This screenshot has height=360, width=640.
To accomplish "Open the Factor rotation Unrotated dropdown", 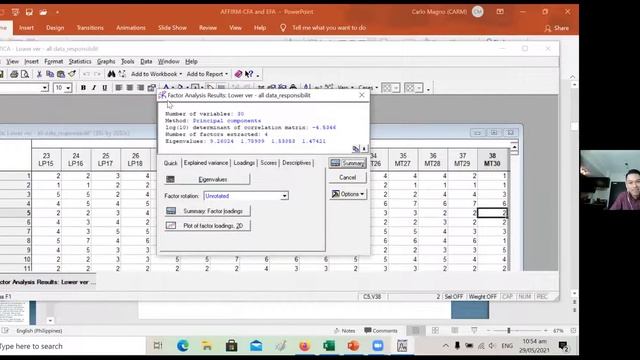I will pos(284,196).
